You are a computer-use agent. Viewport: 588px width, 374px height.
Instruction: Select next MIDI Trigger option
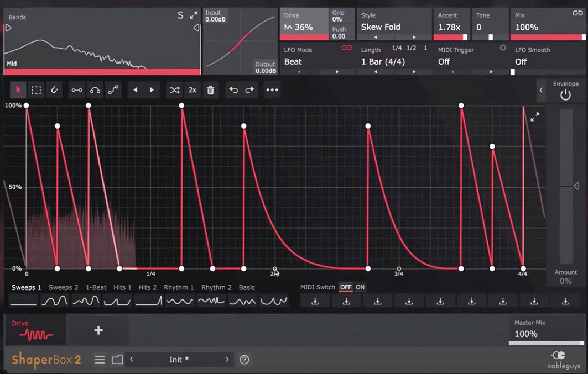pos(491,71)
